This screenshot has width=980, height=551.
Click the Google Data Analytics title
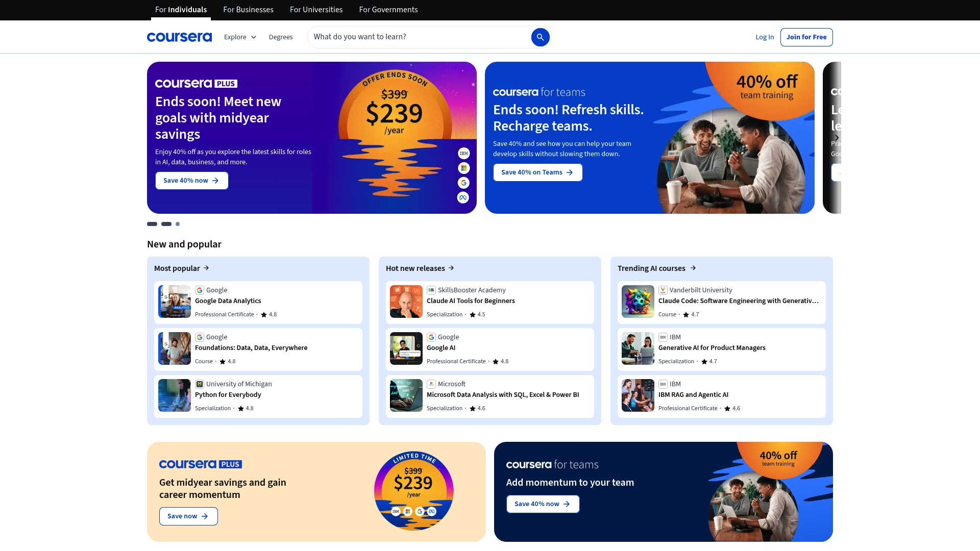click(x=228, y=301)
